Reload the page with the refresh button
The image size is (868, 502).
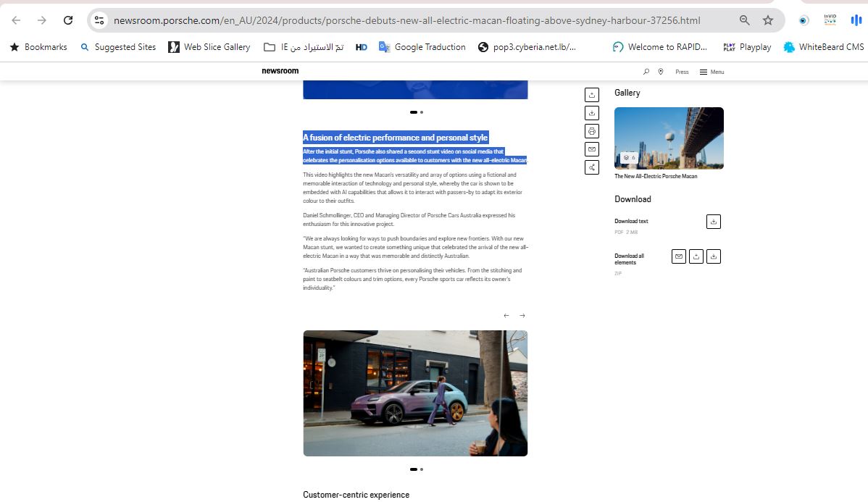tap(68, 20)
